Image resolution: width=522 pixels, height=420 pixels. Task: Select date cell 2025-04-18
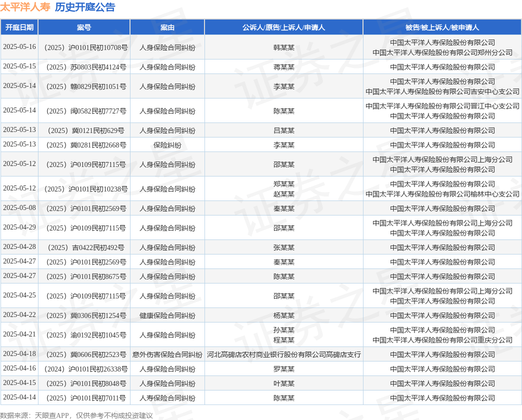(19, 354)
